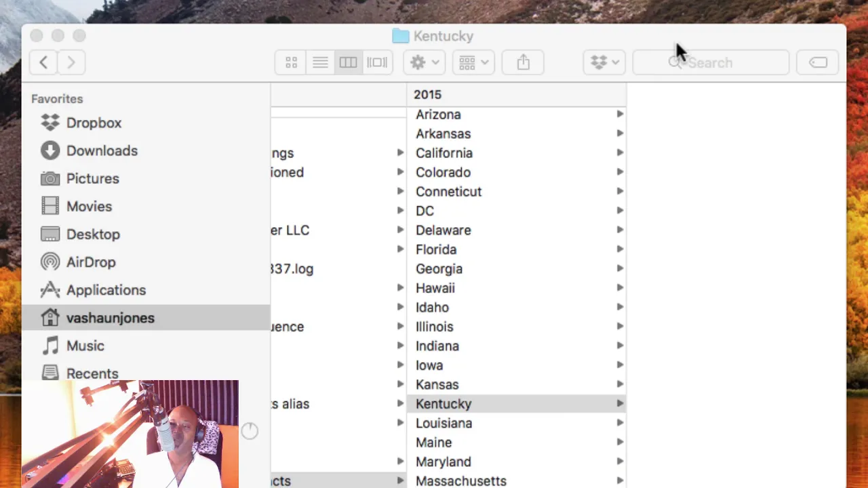Open Music in the sidebar
Screen dimensions: 868x488
[146, 346]
